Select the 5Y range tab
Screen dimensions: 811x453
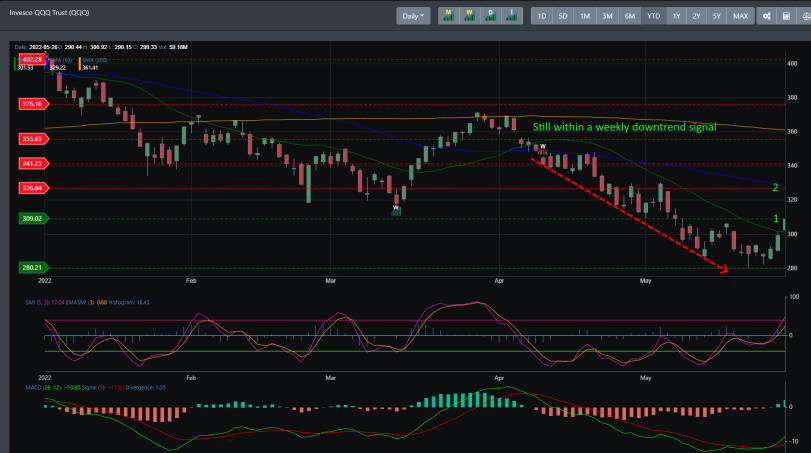[x=717, y=16]
